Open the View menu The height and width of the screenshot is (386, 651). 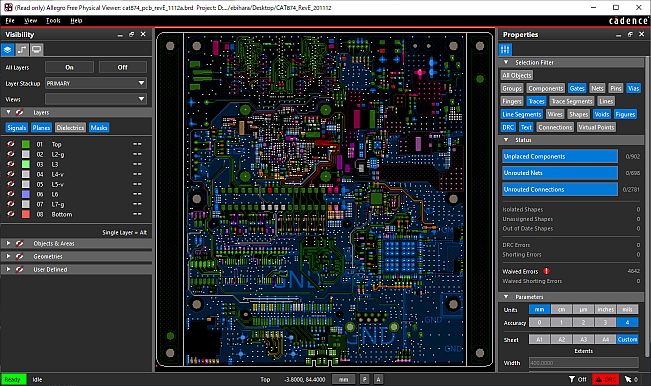30,20
